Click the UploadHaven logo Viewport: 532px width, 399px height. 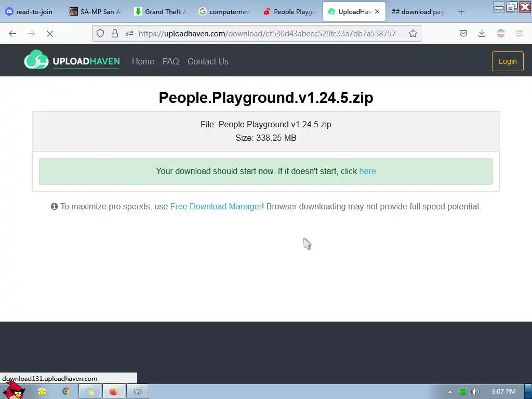(x=72, y=60)
